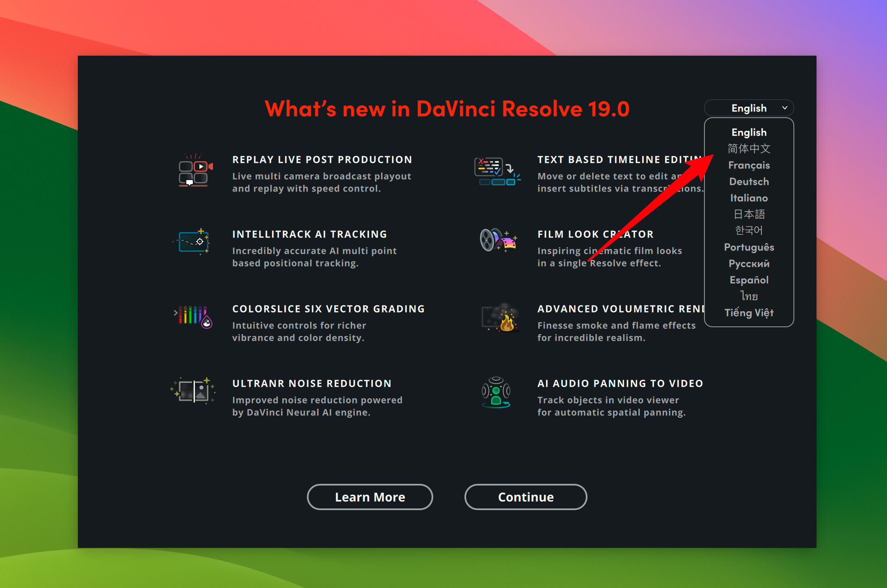Image resolution: width=887 pixels, height=588 pixels.
Task: Select 简体中文 from language list
Action: (x=749, y=148)
